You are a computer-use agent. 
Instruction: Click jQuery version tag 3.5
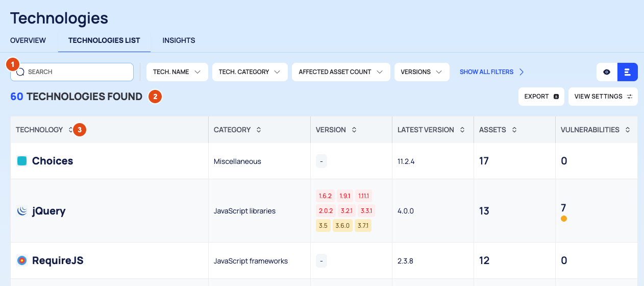coord(323,225)
